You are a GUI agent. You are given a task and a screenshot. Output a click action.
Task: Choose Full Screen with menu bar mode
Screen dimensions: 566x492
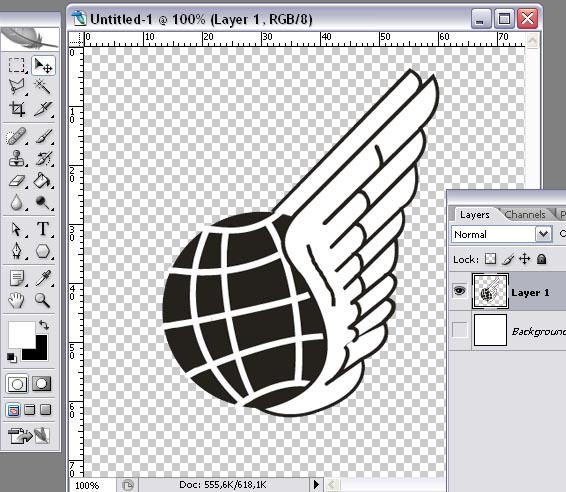(30, 410)
